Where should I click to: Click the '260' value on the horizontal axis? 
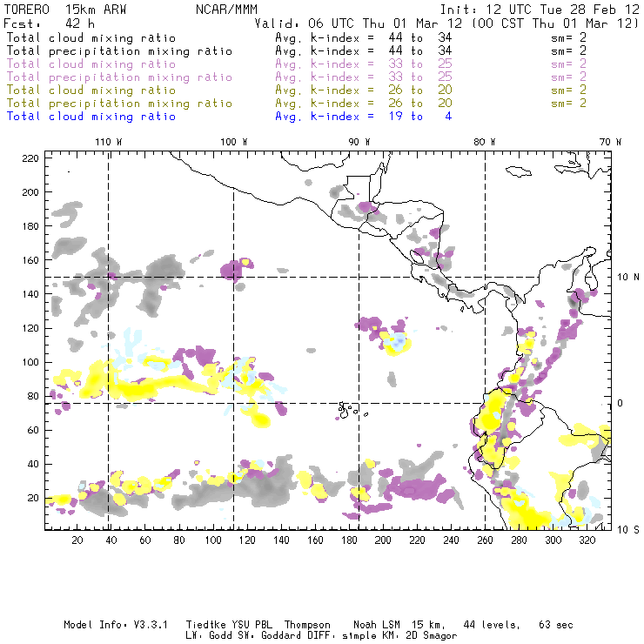click(x=485, y=540)
